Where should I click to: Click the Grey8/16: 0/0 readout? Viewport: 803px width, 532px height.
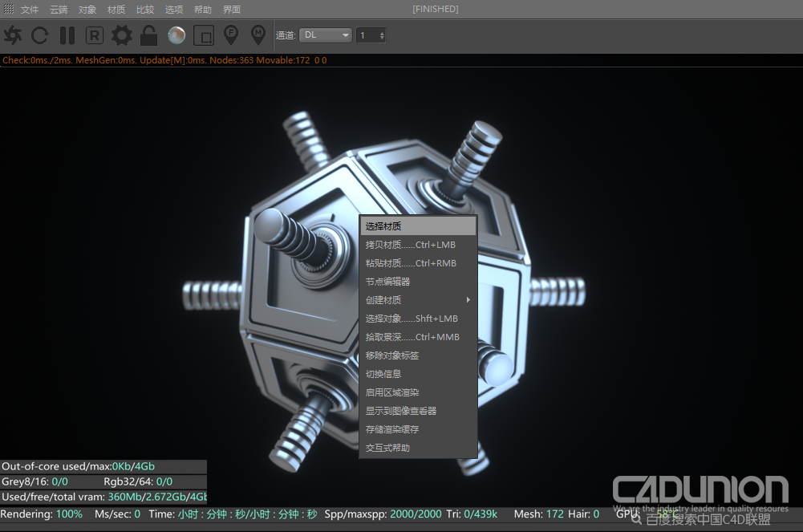coord(34,481)
